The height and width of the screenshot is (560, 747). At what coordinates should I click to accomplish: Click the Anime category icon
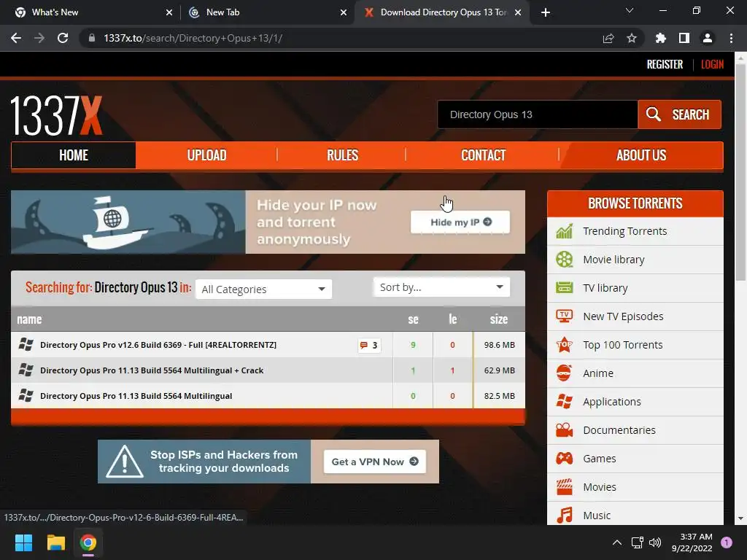[x=564, y=373]
